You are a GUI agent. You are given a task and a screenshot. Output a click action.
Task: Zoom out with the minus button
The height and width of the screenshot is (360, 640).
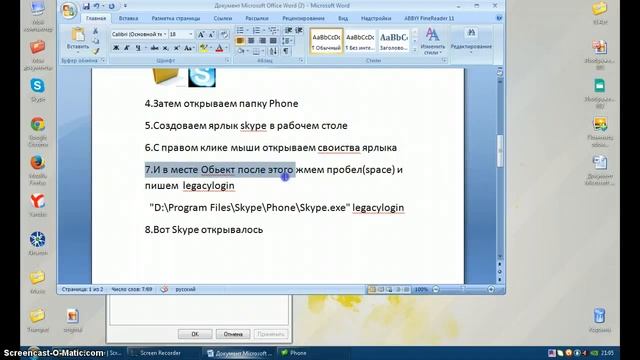click(x=436, y=289)
